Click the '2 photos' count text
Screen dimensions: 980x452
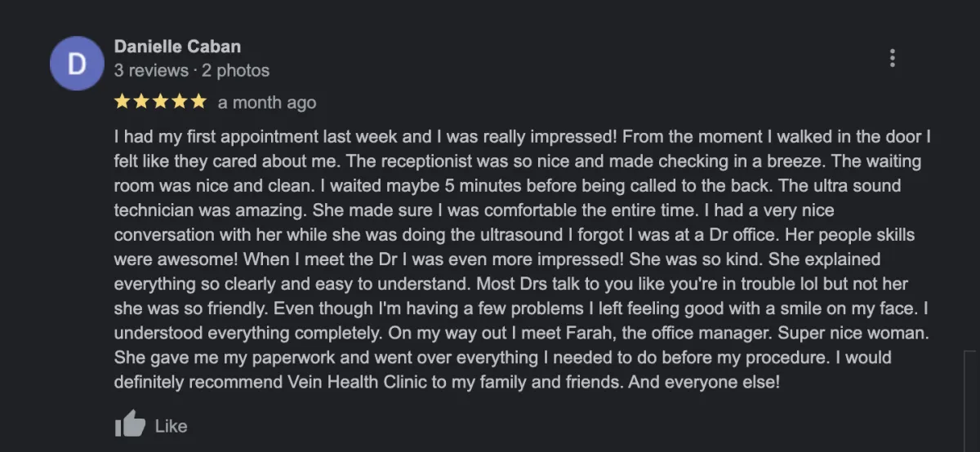point(236,71)
